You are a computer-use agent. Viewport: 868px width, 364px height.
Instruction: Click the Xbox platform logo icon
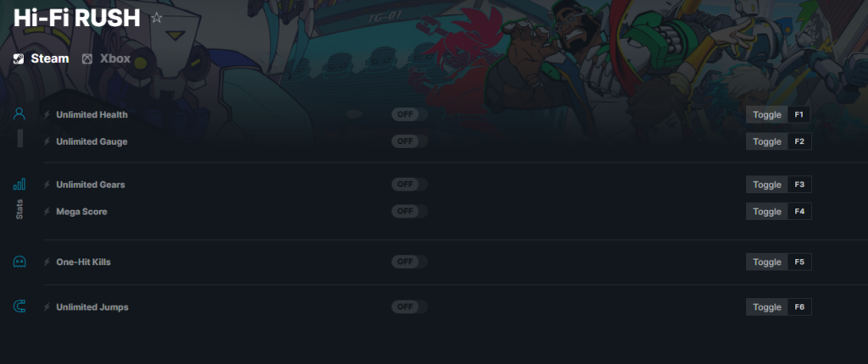(x=87, y=58)
